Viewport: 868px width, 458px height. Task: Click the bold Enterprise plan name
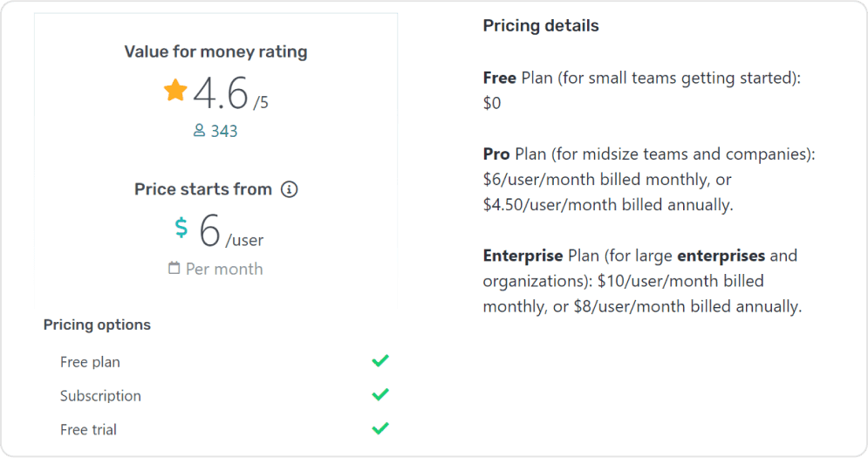(522, 256)
